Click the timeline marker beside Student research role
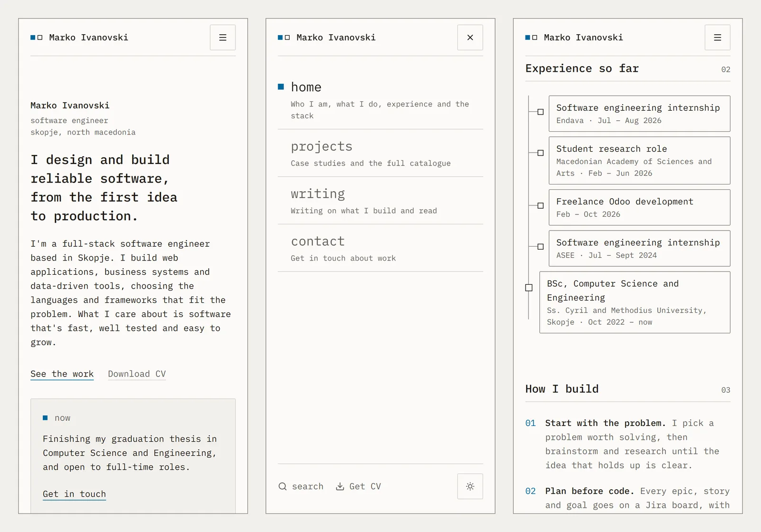761x532 pixels. pyautogui.click(x=540, y=153)
